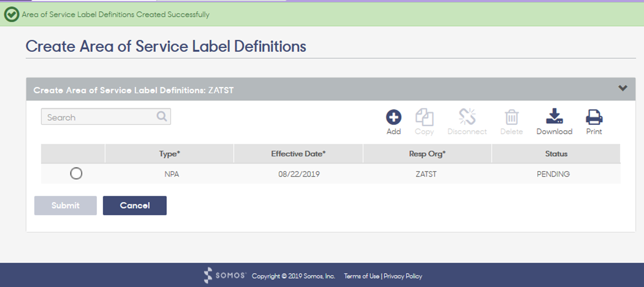Click the Somos logo in footer
The height and width of the screenshot is (287, 644).
[x=225, y=275]
